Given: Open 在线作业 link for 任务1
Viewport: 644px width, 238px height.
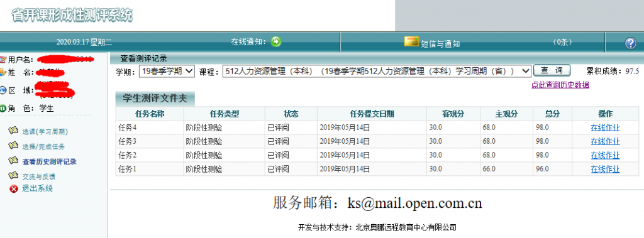Looking at the screenshot, I should tap(605, 169).
